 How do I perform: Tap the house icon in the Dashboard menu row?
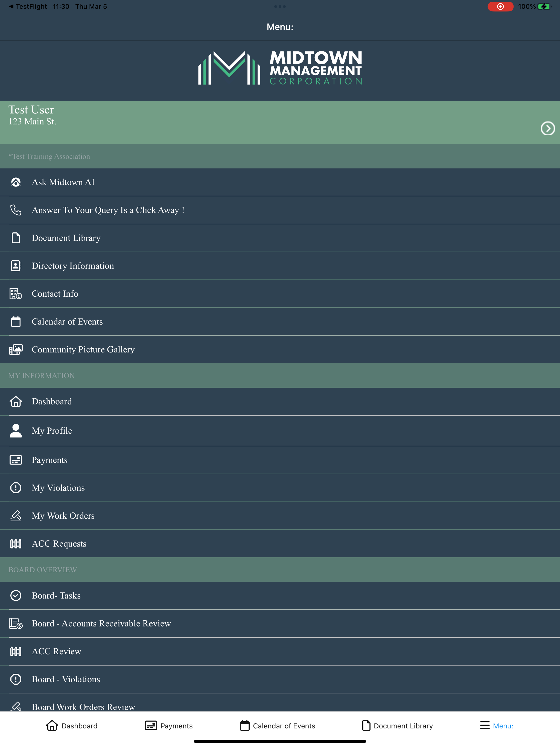pos(16,402)
